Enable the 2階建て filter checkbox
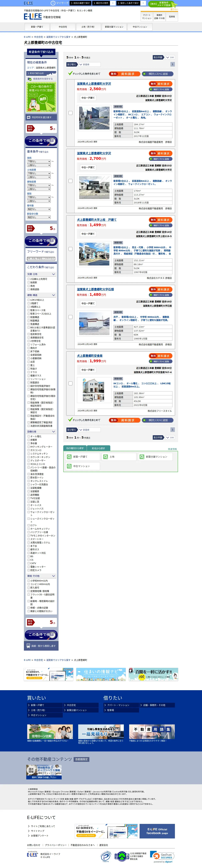Image resolution: width=202 pixels, height=868 pixels. pyautogui.click(x=29, y=303)
